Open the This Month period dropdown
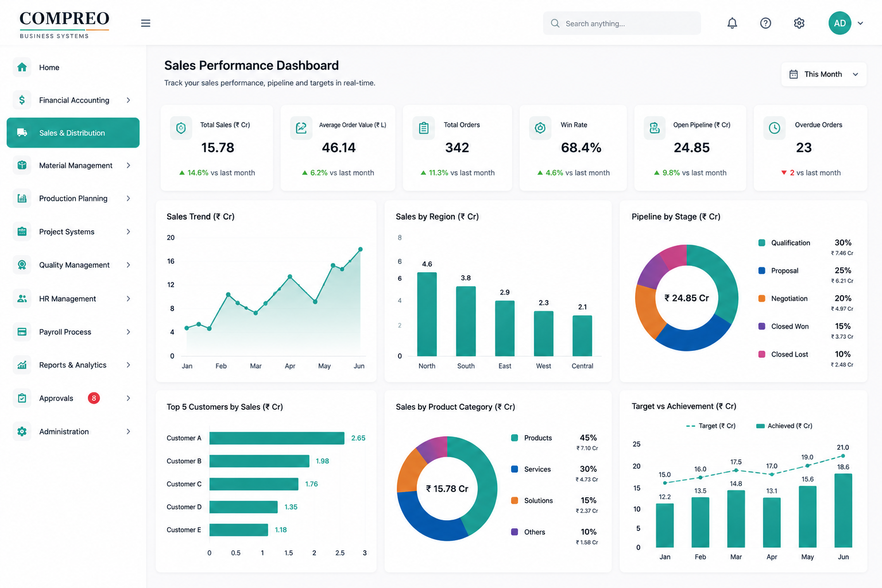This screenshot has width=882, height=588. pos(823,74)
